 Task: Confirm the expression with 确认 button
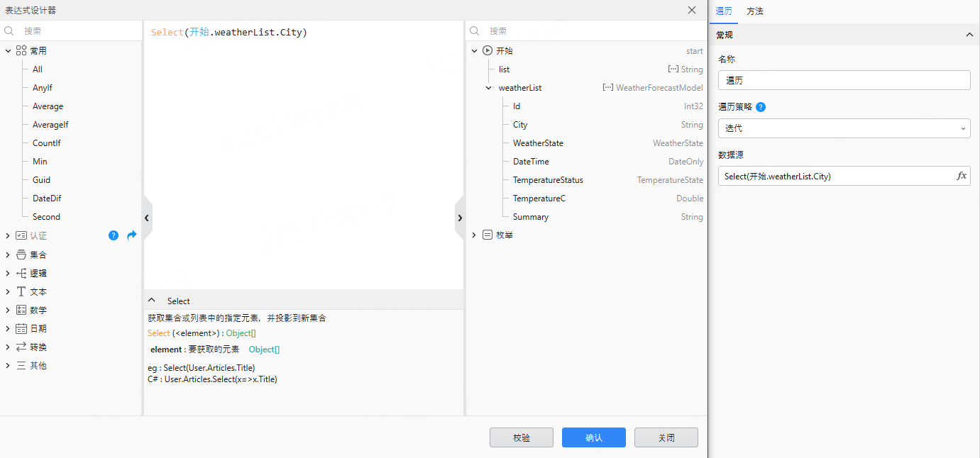click(593, 437)
